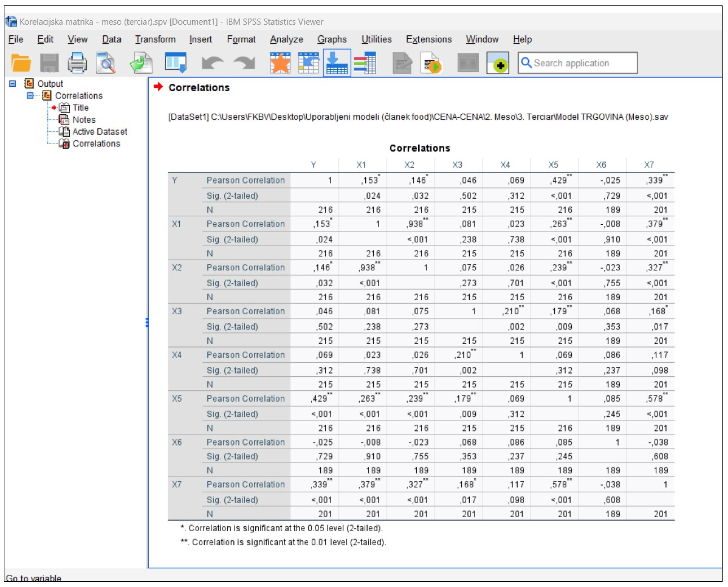
Task: Select the Correlations table outline item
Action: [96, 144]
